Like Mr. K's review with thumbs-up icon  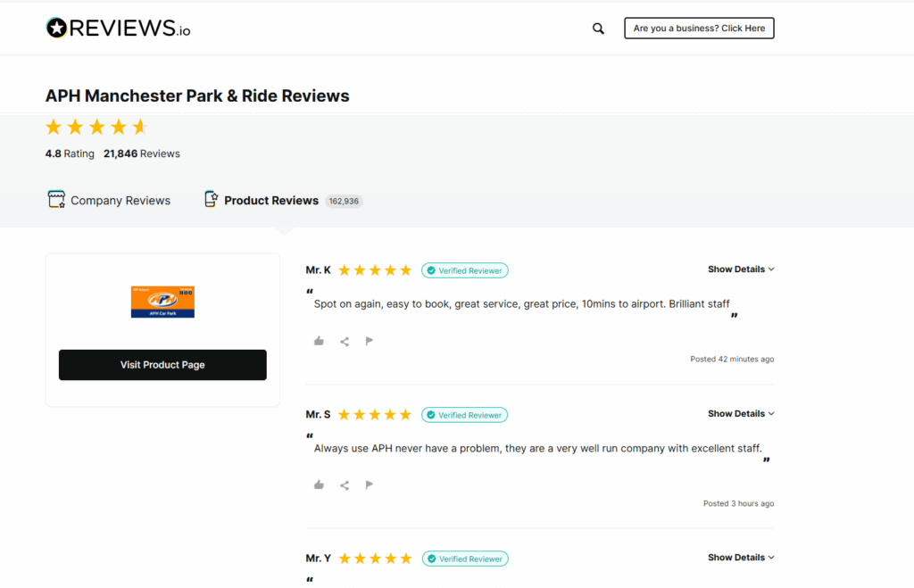coord(319,340)
